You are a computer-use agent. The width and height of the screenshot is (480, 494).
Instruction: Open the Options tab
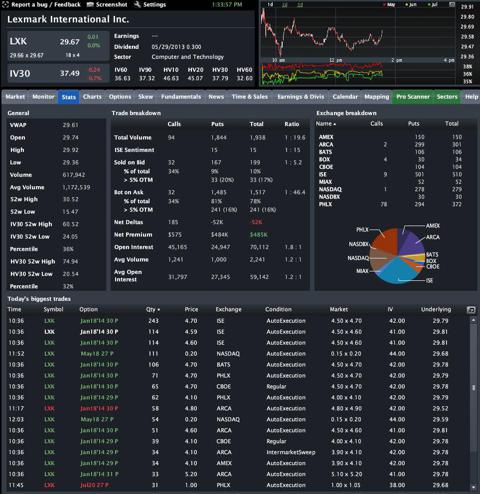(x=120, y=97)
